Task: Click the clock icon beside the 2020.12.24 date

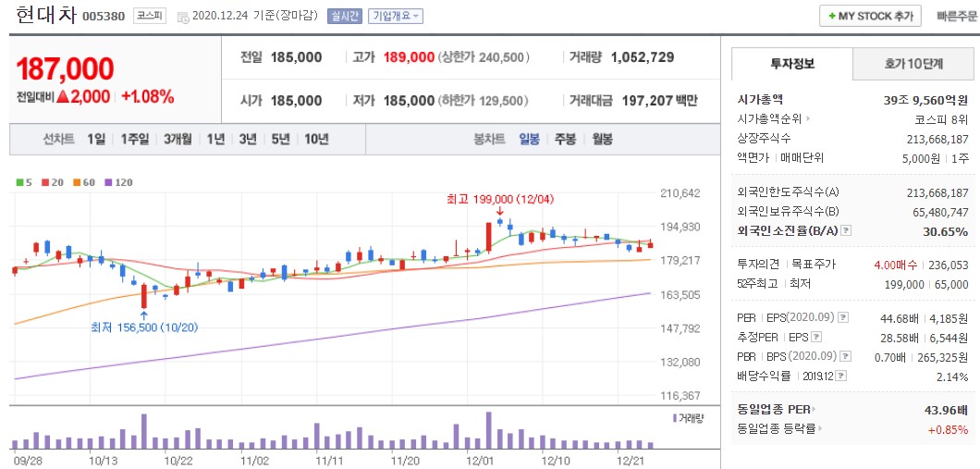Action: click(184, 18)
